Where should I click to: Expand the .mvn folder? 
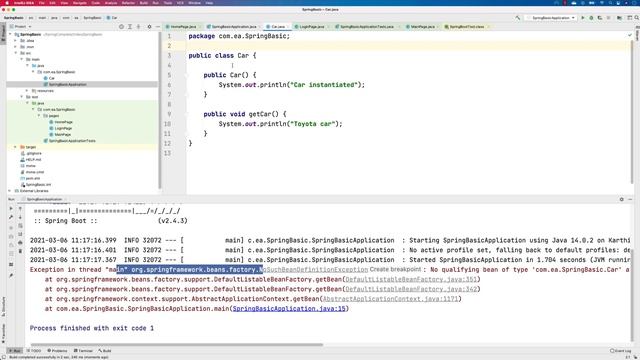click(x=16, y=47)
